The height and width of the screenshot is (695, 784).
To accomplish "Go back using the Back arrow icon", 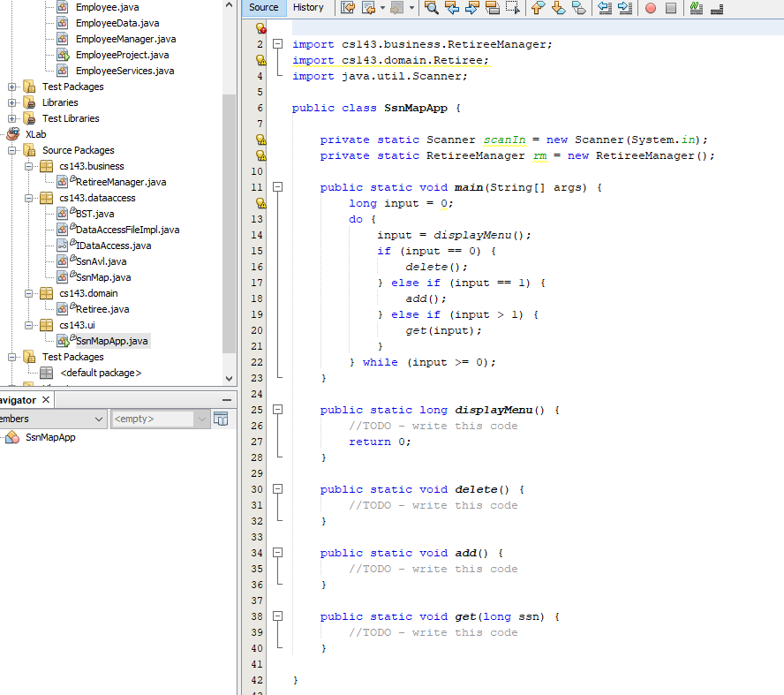I will (368, 7).
